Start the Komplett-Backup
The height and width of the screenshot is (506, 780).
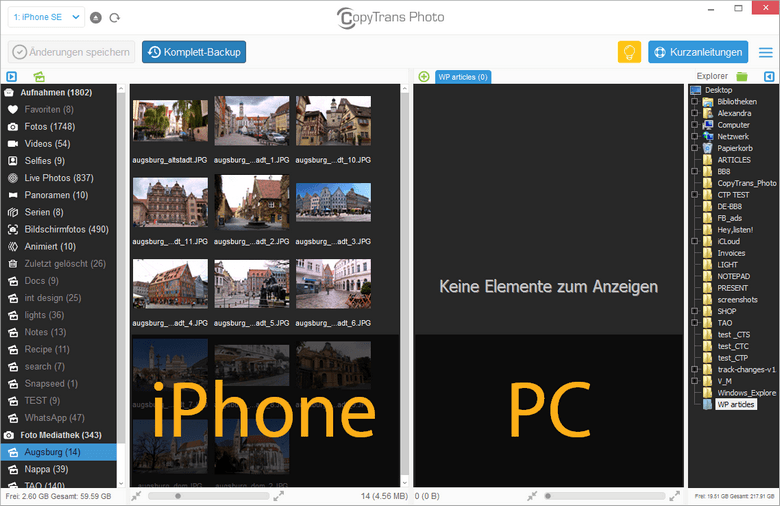click(194, 52)
